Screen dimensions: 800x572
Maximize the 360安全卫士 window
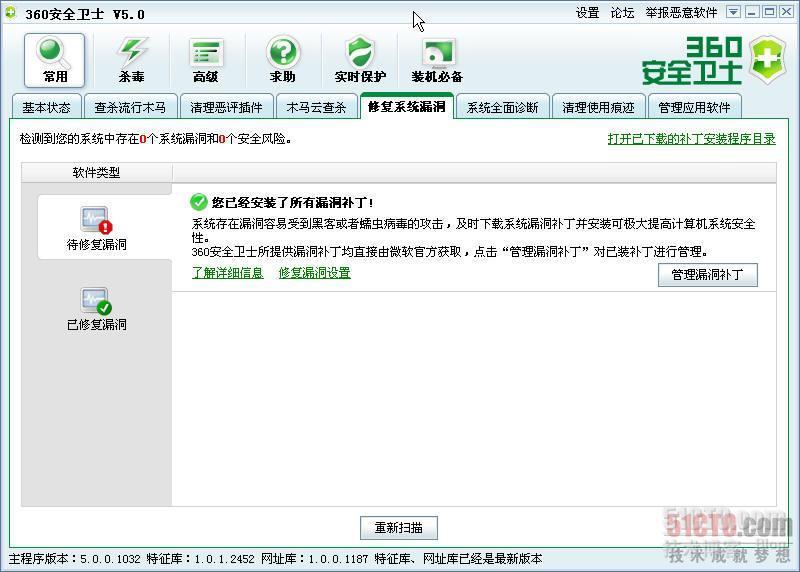click(x=769, y=12)
